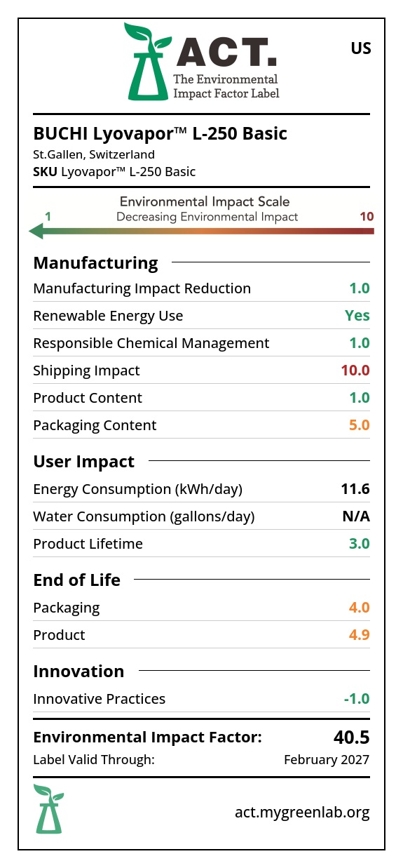Click the Packaging Content score 5.0

[360, 425]
